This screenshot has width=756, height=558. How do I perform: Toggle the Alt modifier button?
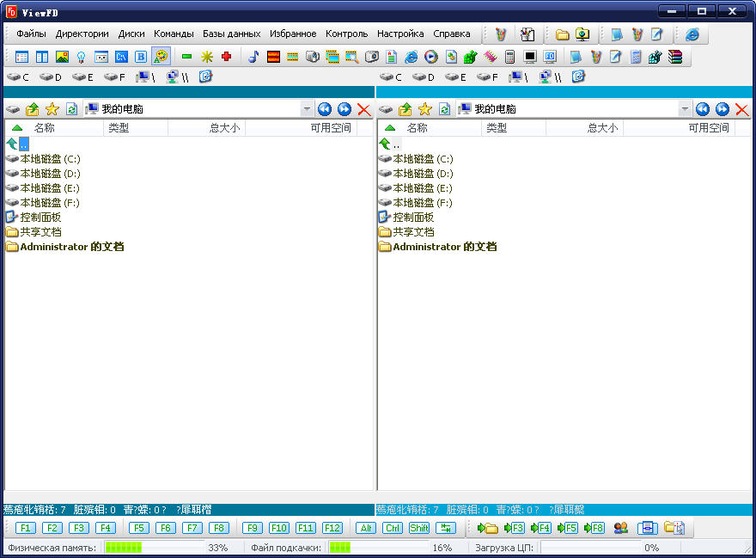point(366,528)
